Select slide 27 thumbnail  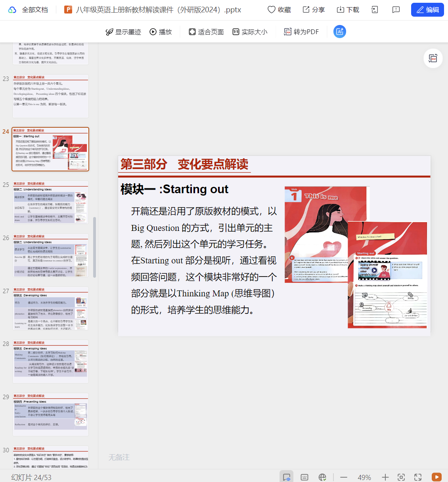click(50, 308)
